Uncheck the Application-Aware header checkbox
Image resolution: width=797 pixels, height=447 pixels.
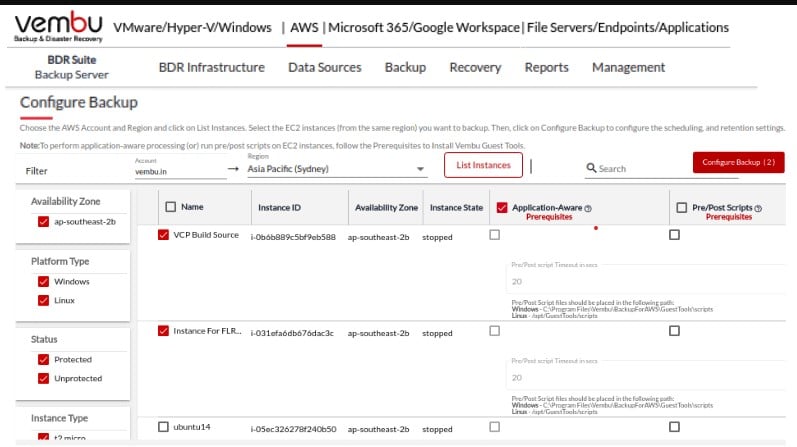point(502,207)
